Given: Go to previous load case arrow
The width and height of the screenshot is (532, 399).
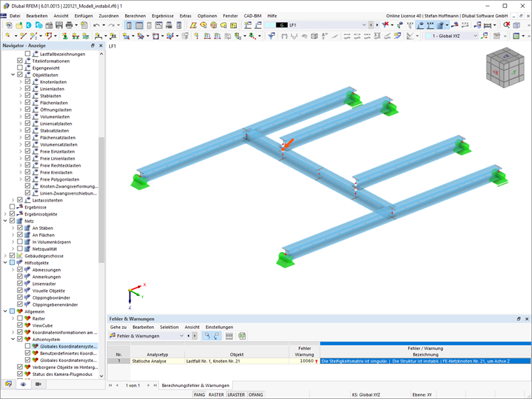Looking at the screenshot, I should [371, 25].
